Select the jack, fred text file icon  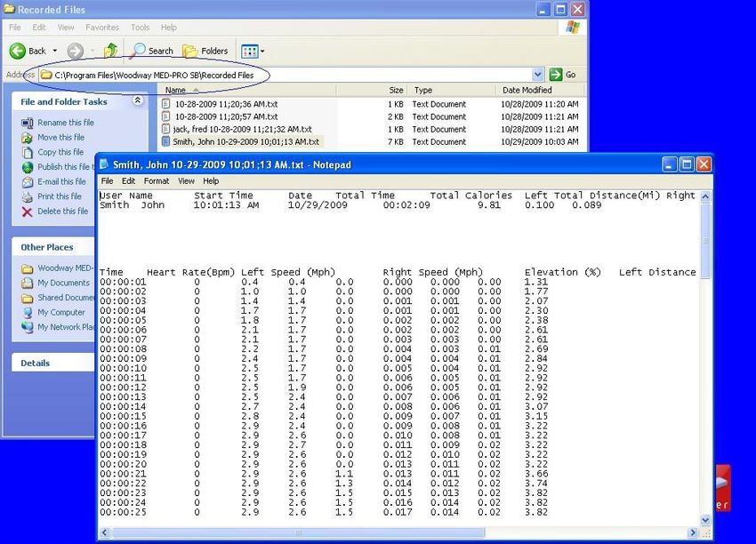click(166, 129)
